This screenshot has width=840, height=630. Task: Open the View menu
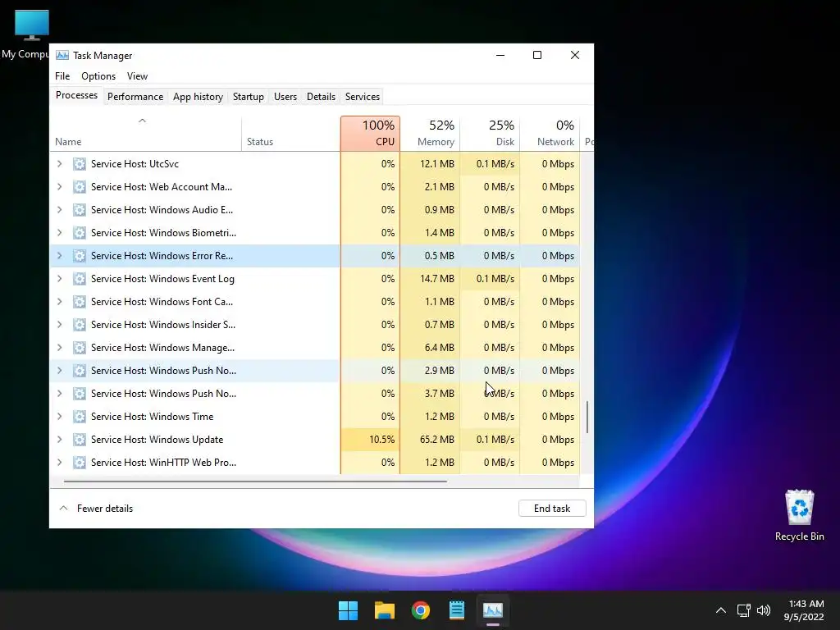137,76
